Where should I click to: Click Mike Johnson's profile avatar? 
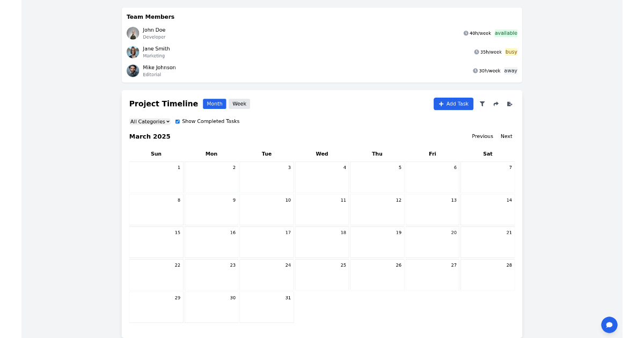pyautogui.click(x=133, y=70)
